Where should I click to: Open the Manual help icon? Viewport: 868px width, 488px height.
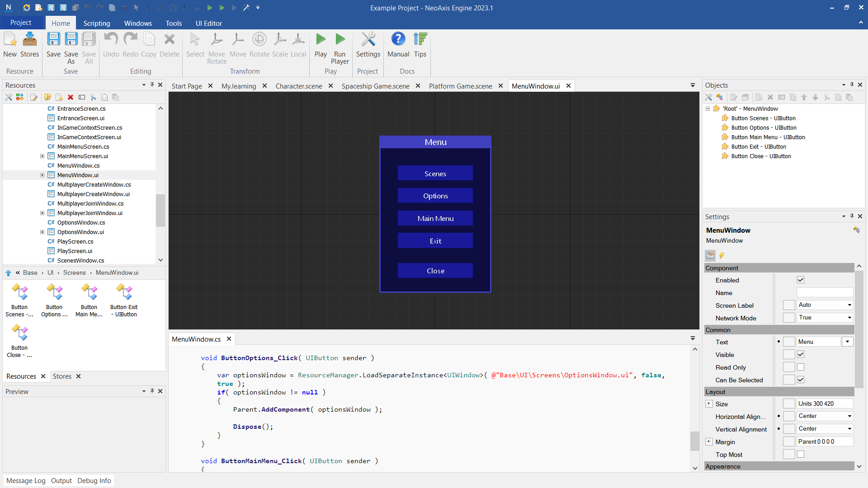[398, 40]
